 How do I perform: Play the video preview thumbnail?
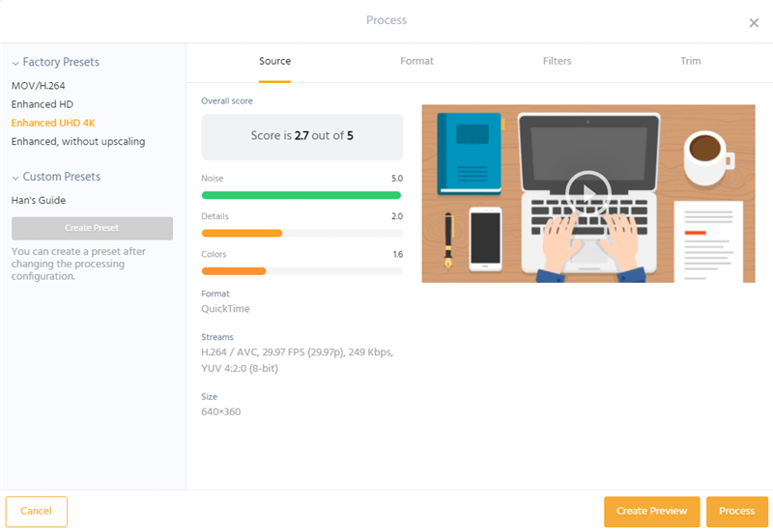click(x=588, y=194)
